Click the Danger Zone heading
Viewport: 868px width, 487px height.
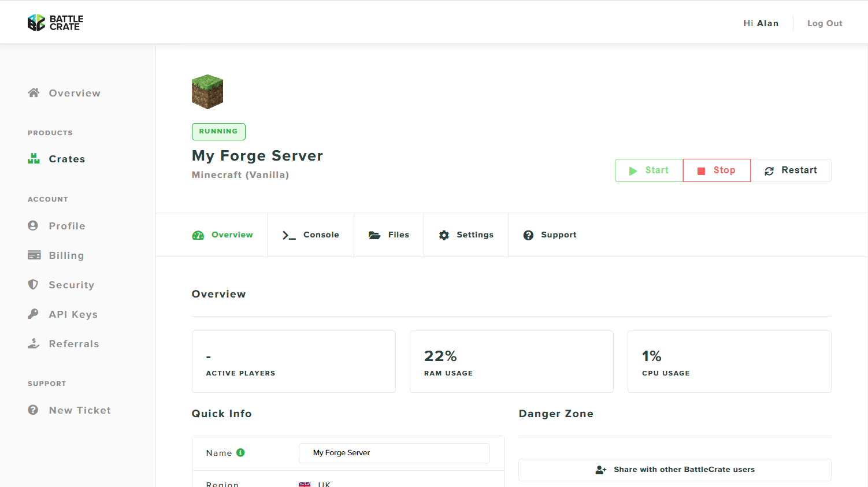(556, 414)
